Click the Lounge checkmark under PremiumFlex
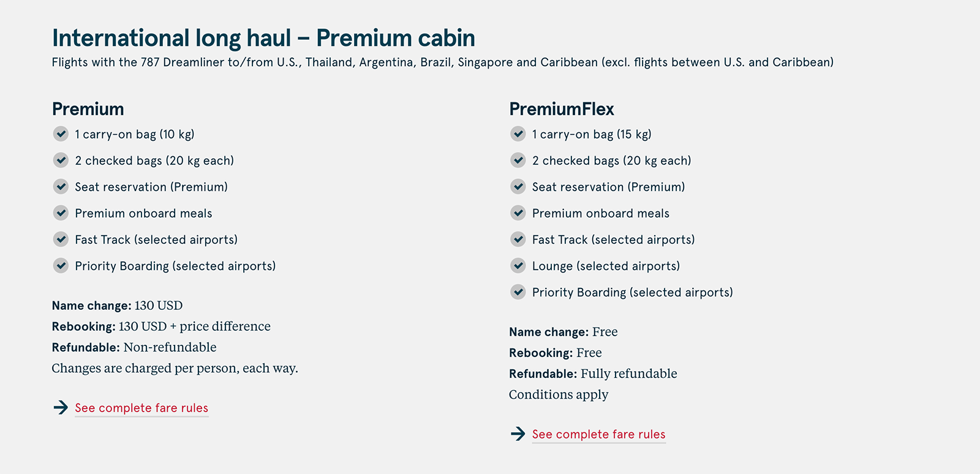Screen dimensions: 980x474 click(x=518, y=265)
